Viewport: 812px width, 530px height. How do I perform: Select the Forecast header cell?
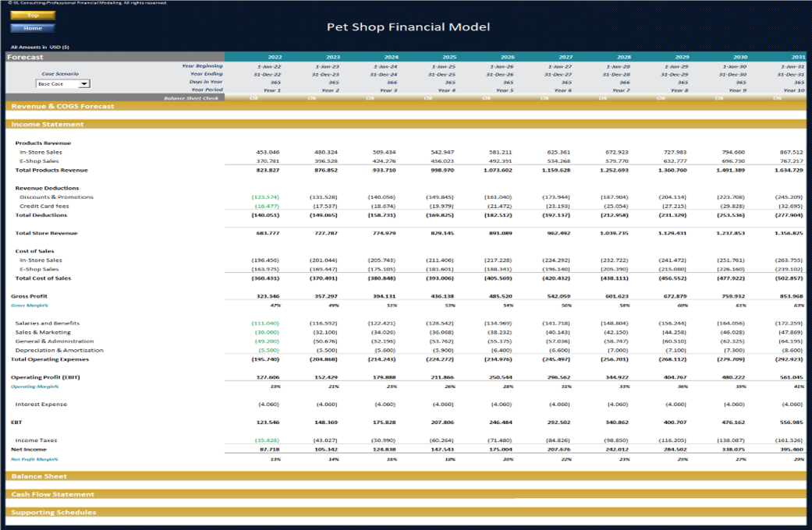pos(115,57)
